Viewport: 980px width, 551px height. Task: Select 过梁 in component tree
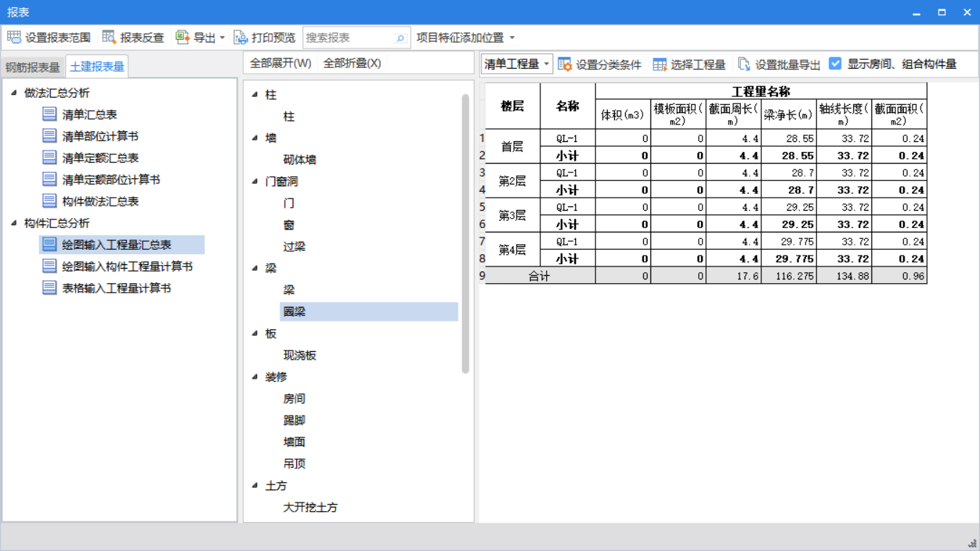tap(294, 246)
